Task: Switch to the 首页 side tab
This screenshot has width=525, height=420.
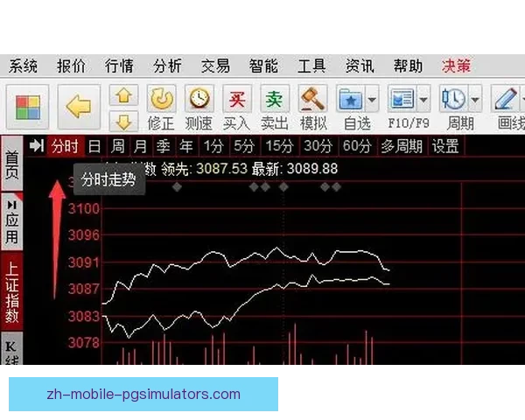Action: tap(12, 164)
